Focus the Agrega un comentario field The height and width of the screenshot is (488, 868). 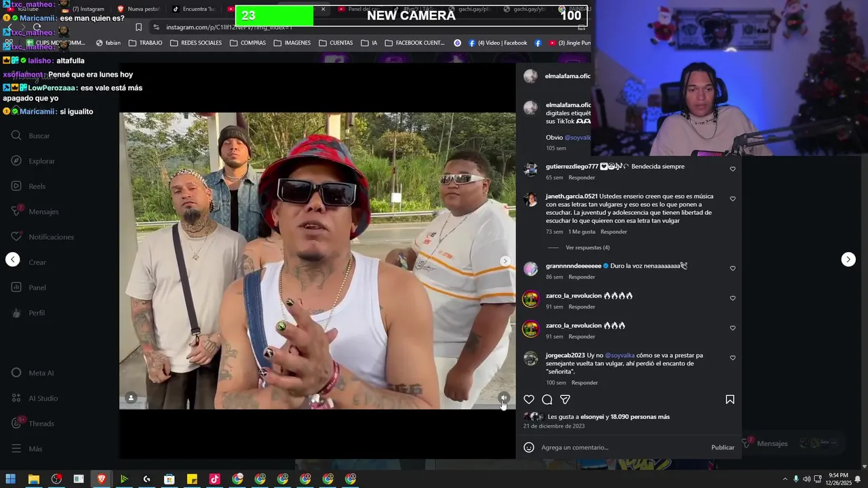pos(623,447)
